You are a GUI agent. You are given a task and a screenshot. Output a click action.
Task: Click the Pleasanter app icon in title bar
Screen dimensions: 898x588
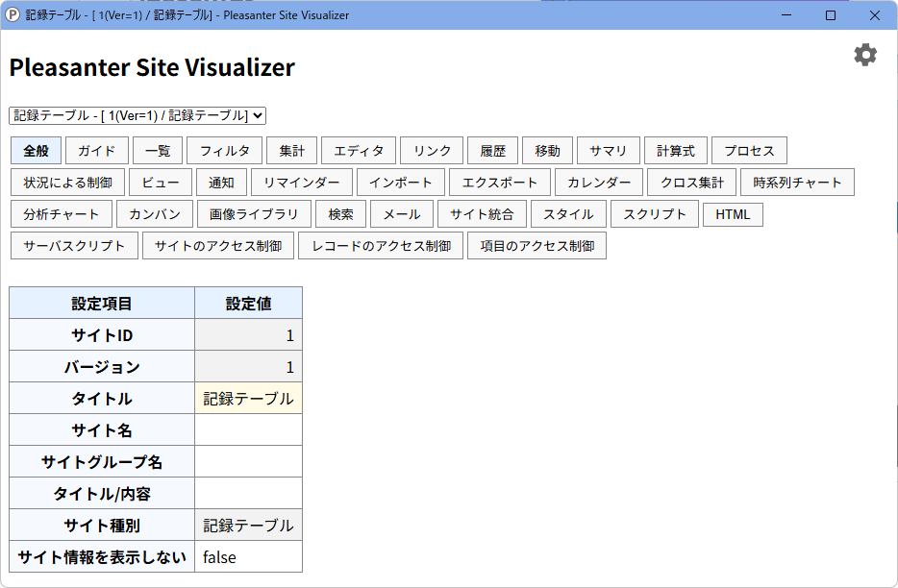coord(12,14)
